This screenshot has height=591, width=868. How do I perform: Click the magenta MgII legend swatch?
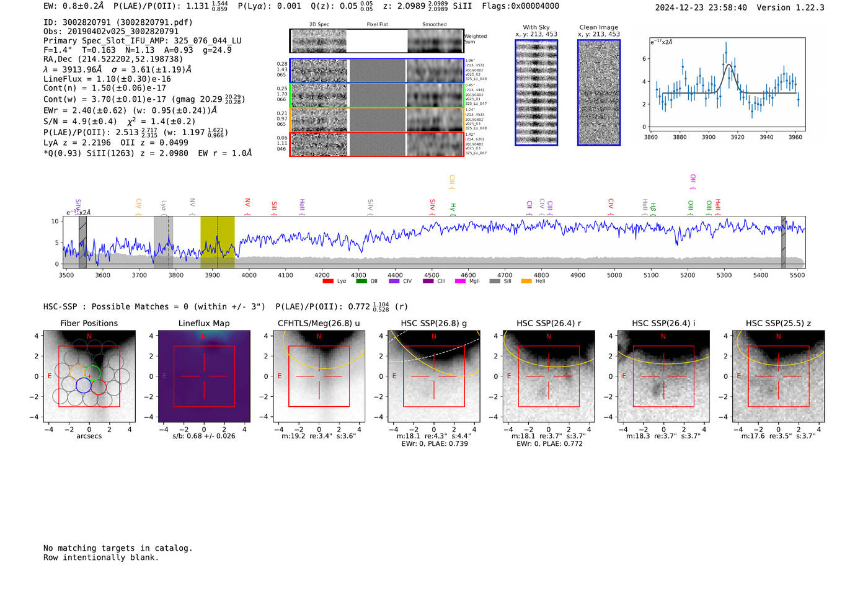coord(460,281)
